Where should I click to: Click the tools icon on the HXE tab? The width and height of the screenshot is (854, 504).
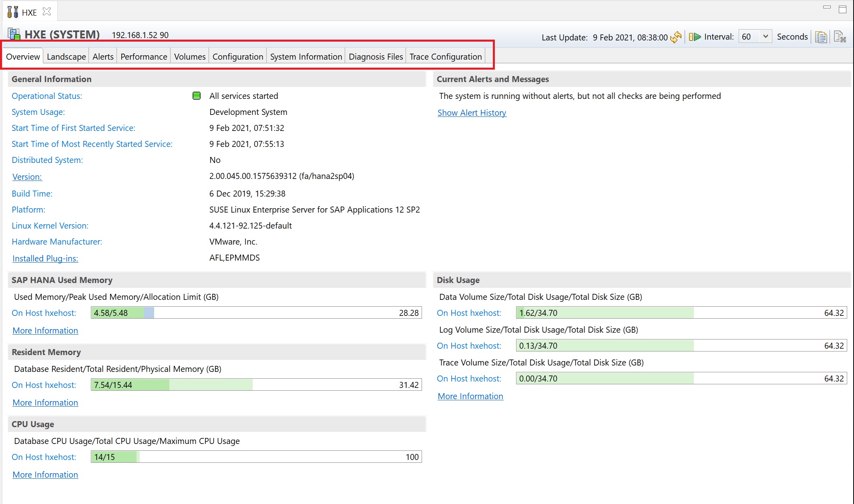(x=13, y=12)
